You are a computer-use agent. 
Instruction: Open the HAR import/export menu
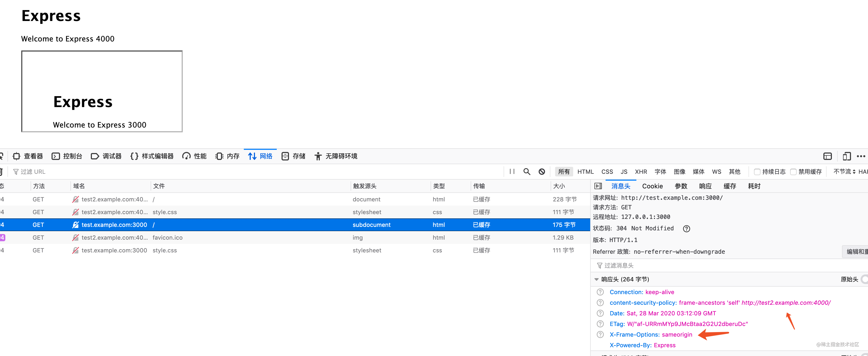[864, 172]
